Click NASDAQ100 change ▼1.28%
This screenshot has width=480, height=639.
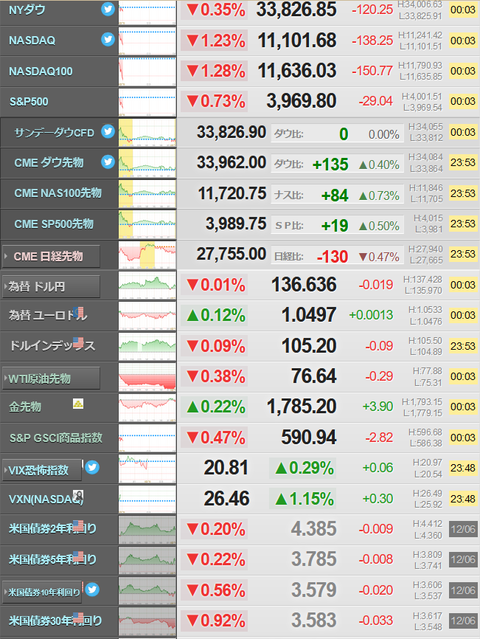tap(216, 71)
